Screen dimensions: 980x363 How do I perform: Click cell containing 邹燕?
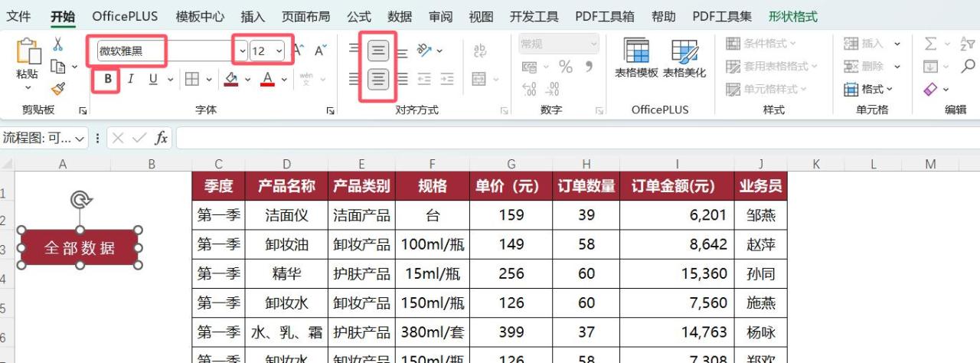coord(761,215)
